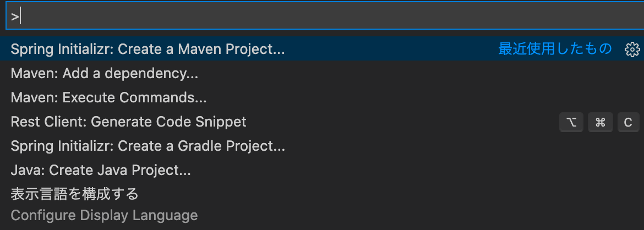Screen dimensions: 644x230
Task: Click the Configure Display Language subtitle
Action: [x=104, y=215]
